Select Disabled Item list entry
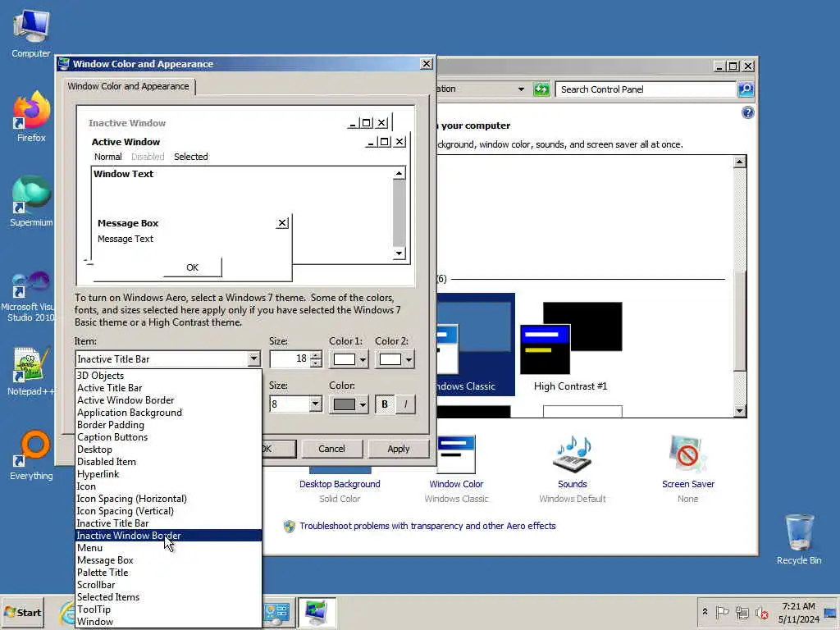The image size is (840, 630). [x=168, y=462]
